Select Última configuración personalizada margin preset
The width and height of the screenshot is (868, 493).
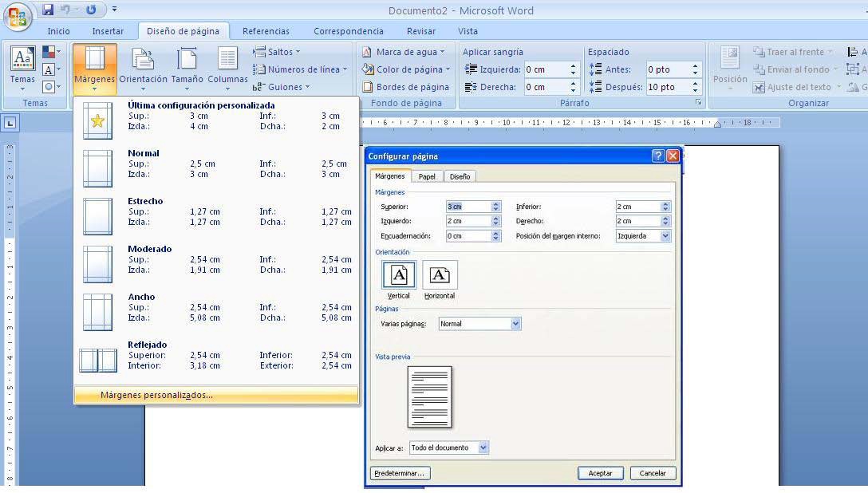pos(216,120)
